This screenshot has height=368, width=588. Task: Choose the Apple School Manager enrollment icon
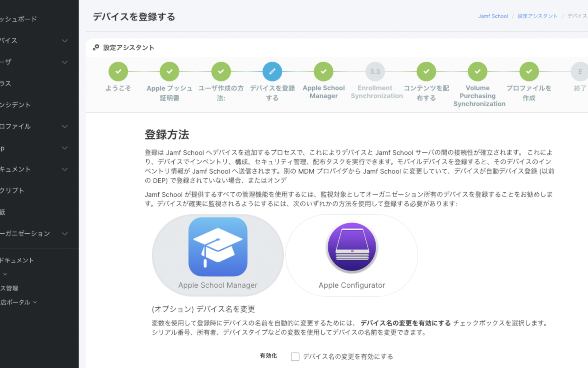(x=218, y=247)
